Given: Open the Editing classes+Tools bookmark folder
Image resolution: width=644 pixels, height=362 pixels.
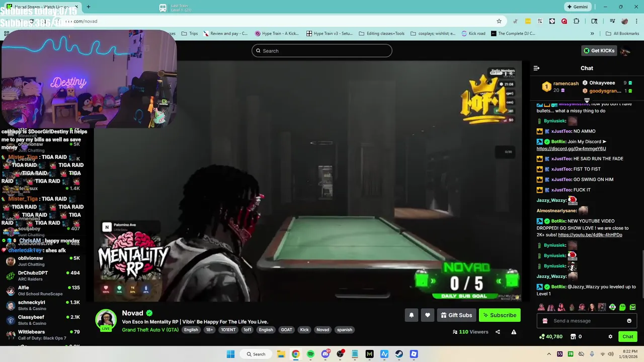Looking at the screenshot, I should click(381, 34).
